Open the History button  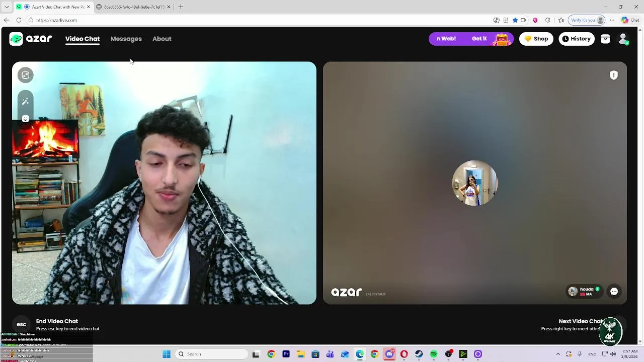click(x=577, y=39)
